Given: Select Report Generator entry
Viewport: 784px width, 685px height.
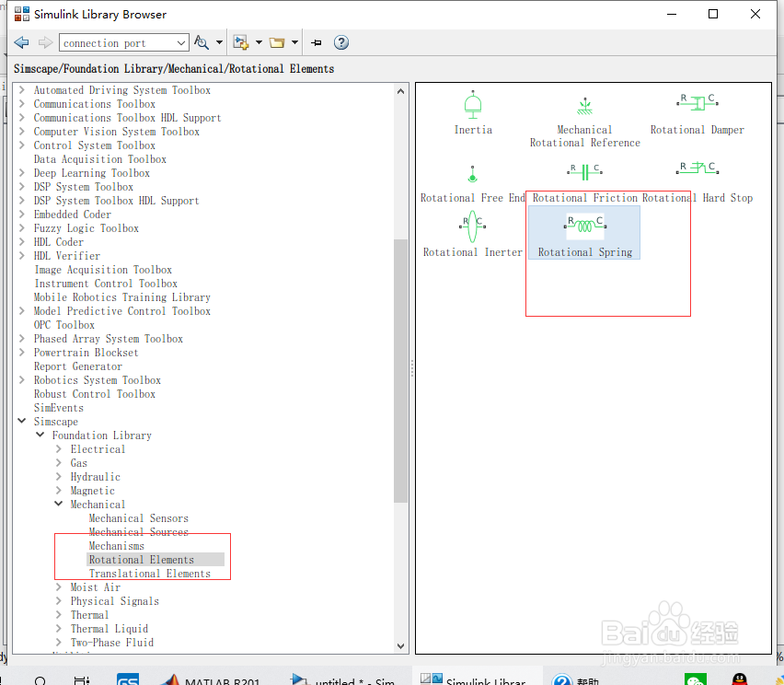Looking at the screenshot, I should [x=78, y=366].
